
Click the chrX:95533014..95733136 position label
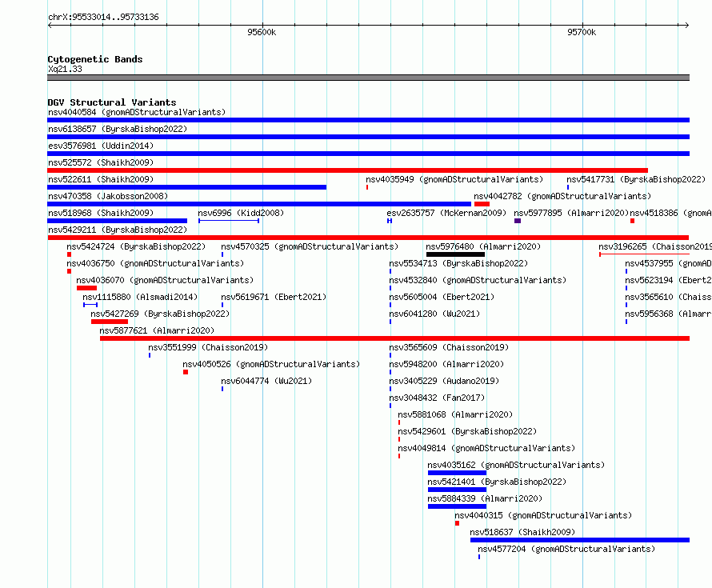[x=103, y=17]
